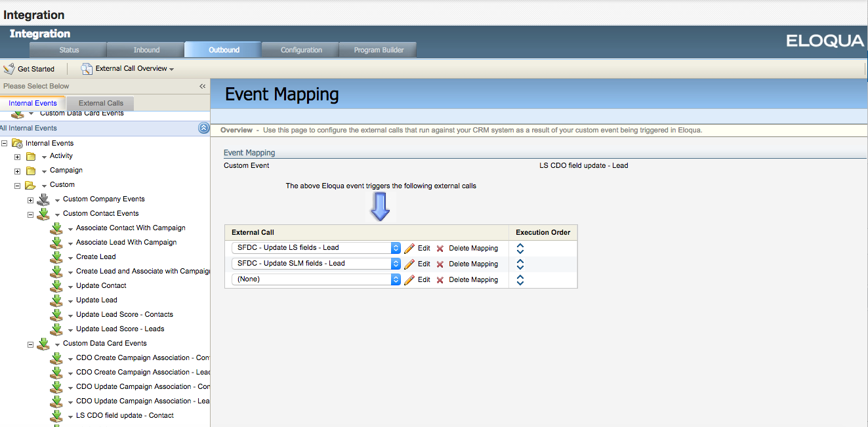Move the (None) row up in execution order
The image size is (868, 427).
pyautogui.click(x=520, y=277)
